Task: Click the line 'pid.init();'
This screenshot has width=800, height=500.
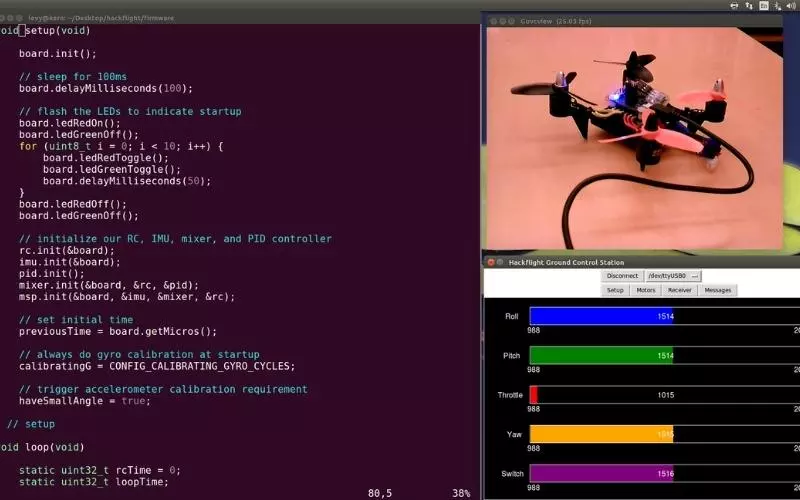Action: point(52,273)
